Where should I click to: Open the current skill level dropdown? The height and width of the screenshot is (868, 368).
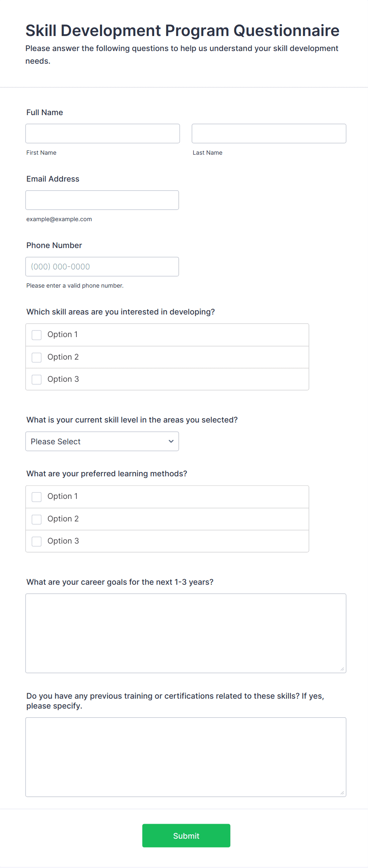(102, 441)
